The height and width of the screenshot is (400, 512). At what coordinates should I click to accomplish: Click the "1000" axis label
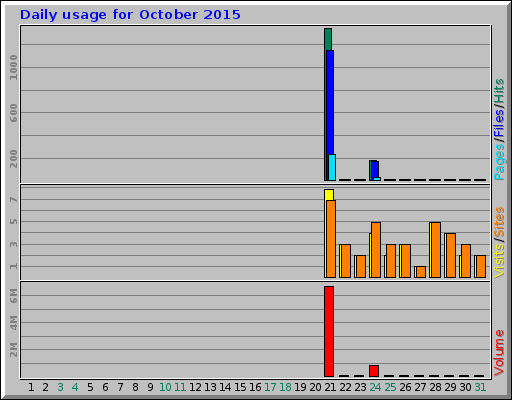[x=13, y=68]
